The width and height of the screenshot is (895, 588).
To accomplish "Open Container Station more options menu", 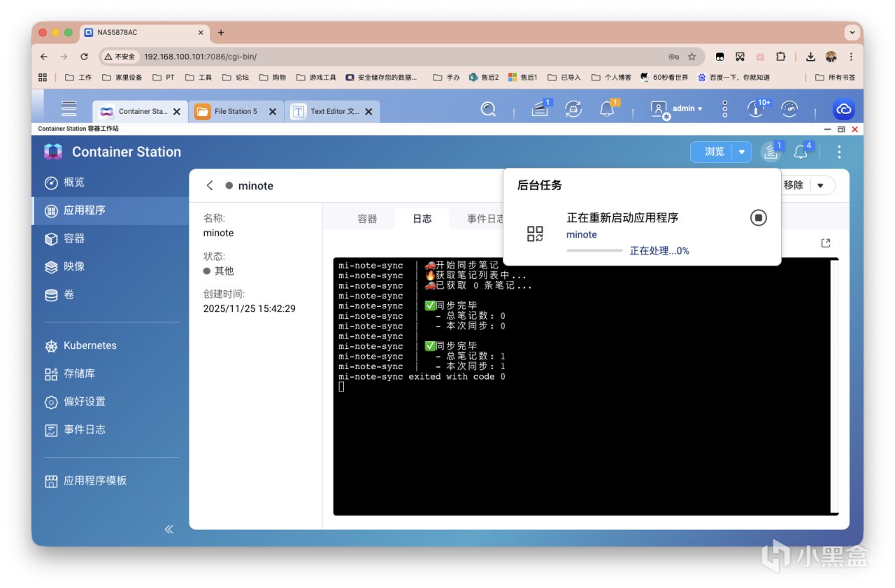I will pos(839,152).
